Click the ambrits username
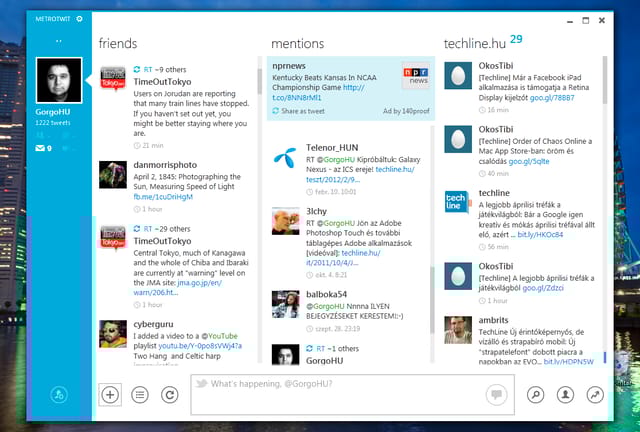Image resolution: width=640 pixels, height=432 pixels. click(x=493, y=320)
